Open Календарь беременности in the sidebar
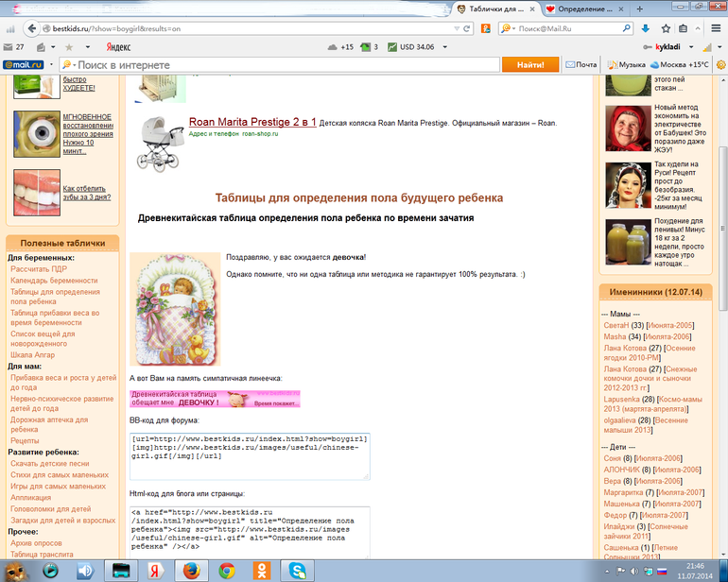 click(54, 281)
